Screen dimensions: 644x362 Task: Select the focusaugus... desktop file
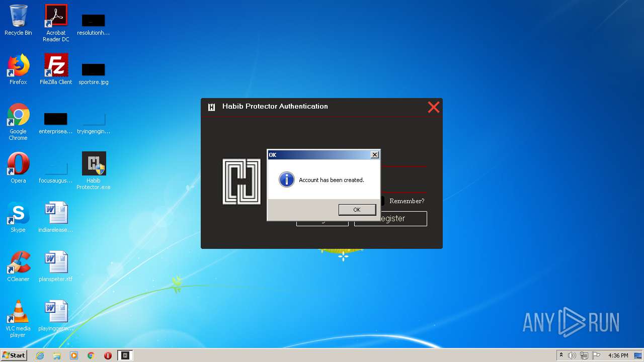point(56,173)
